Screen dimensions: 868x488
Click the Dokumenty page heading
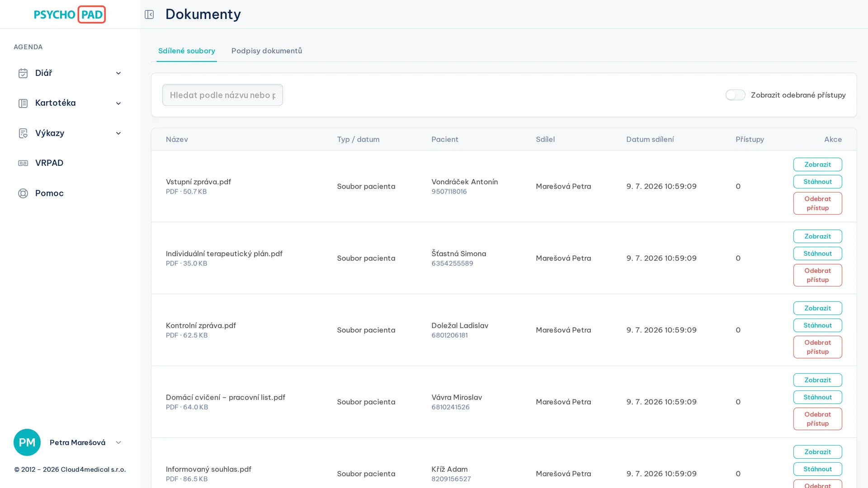pos(203,14)
